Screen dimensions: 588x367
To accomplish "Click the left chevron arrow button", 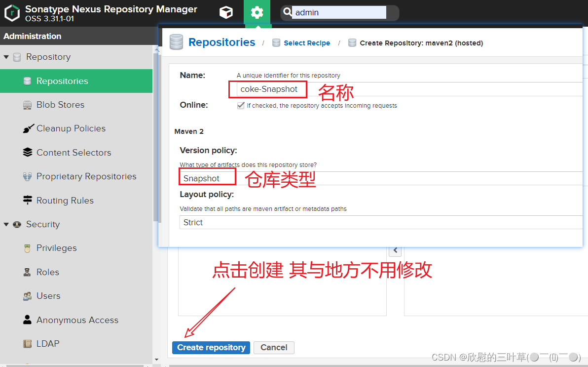I will pos(395,250).
